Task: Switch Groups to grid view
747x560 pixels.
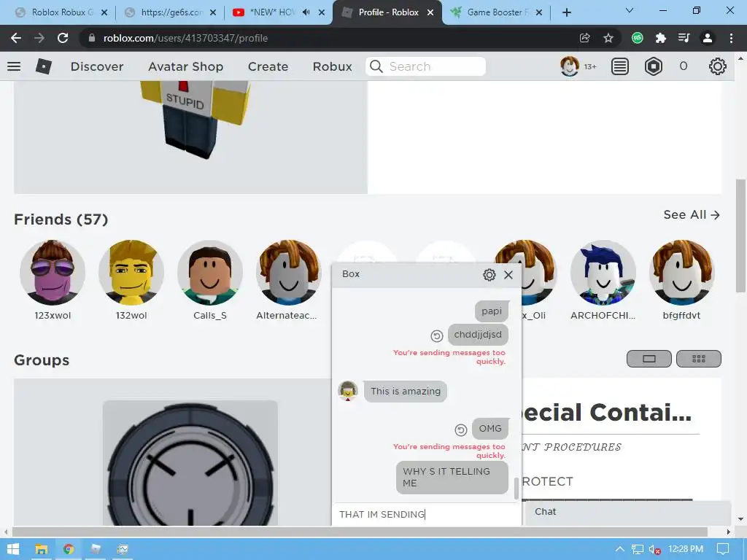Action: tap(698, 359)
